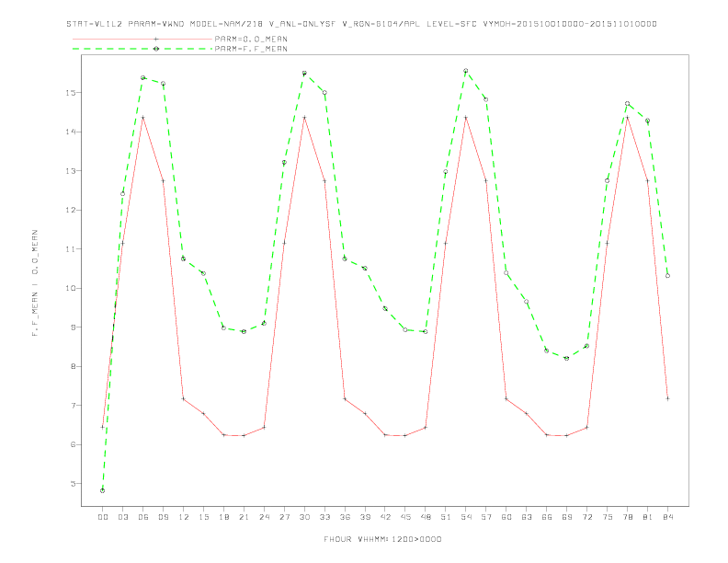Click green forecast peak marker at hour 54
Screen dimensions: 728x563
[x=466, y=71]
